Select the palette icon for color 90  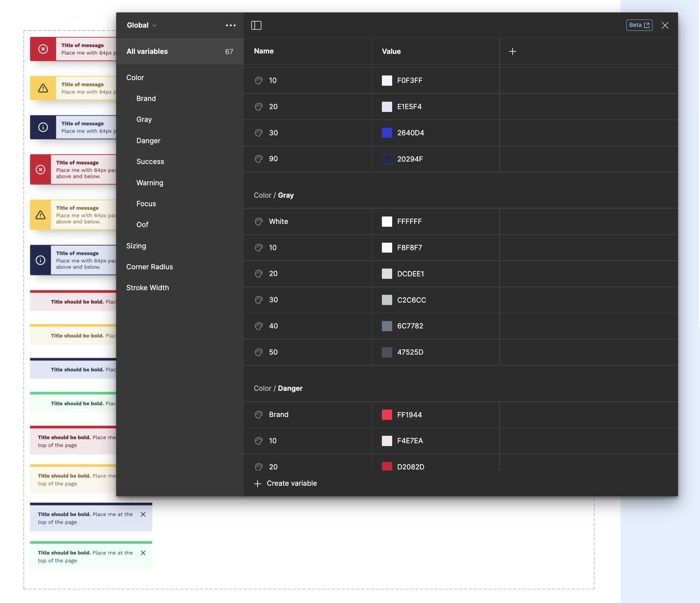click(x=259, y=159)
